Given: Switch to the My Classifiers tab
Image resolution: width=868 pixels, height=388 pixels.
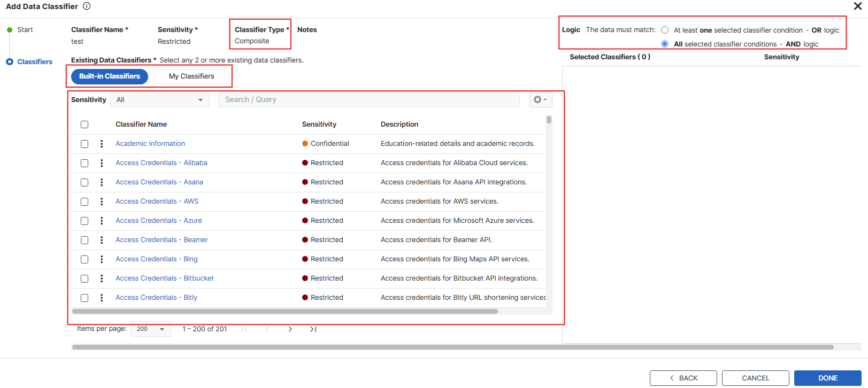Looking at the screenshot, I should tap(191, 76).
